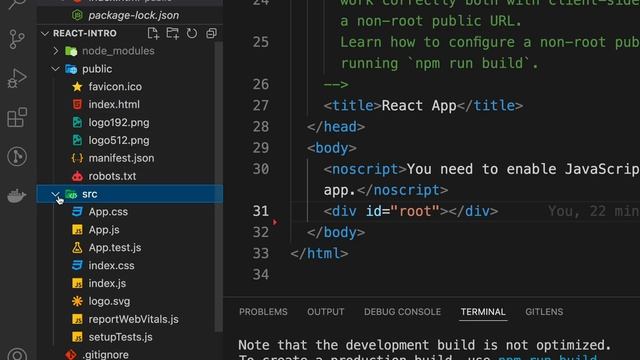
Task: Open the GitLens sidebar view
Action: point(17,156)
